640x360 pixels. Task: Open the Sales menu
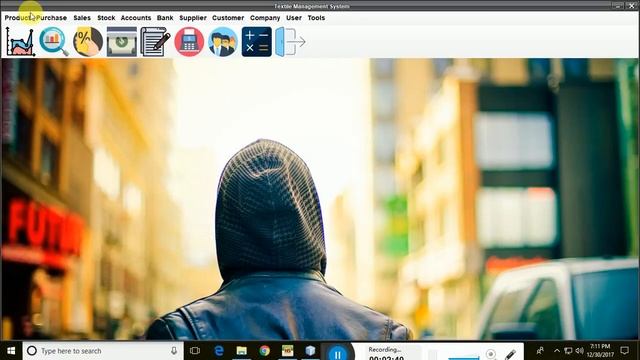[x=82, y=18]
